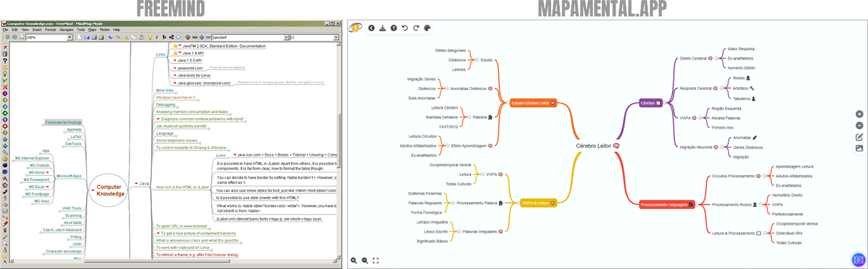Click the Paste icon in FreeMind toolbar
The height and width of the screenshot is (269, 868).
[x=140, y=37]
